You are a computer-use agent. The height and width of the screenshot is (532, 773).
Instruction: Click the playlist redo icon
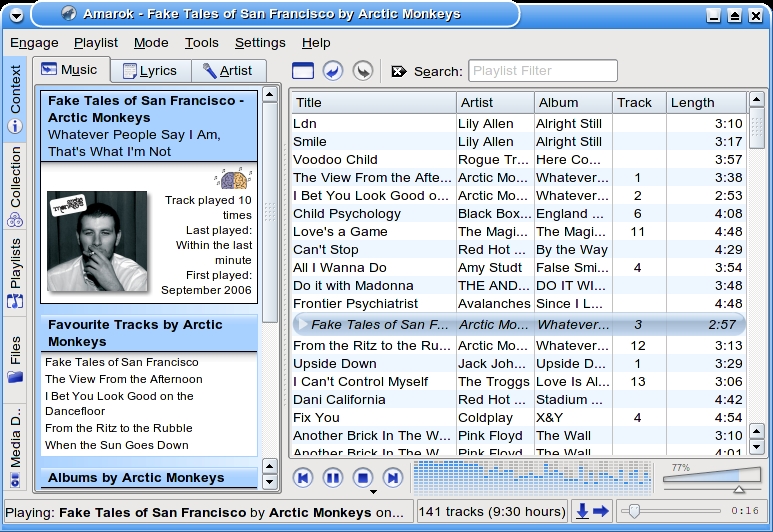tap(363, 70)
